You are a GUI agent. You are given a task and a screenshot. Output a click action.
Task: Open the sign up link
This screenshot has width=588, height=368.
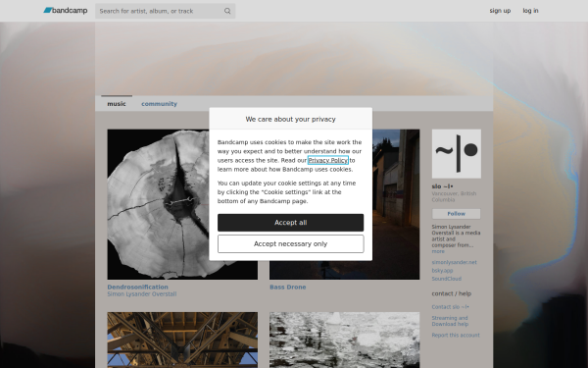500,11
